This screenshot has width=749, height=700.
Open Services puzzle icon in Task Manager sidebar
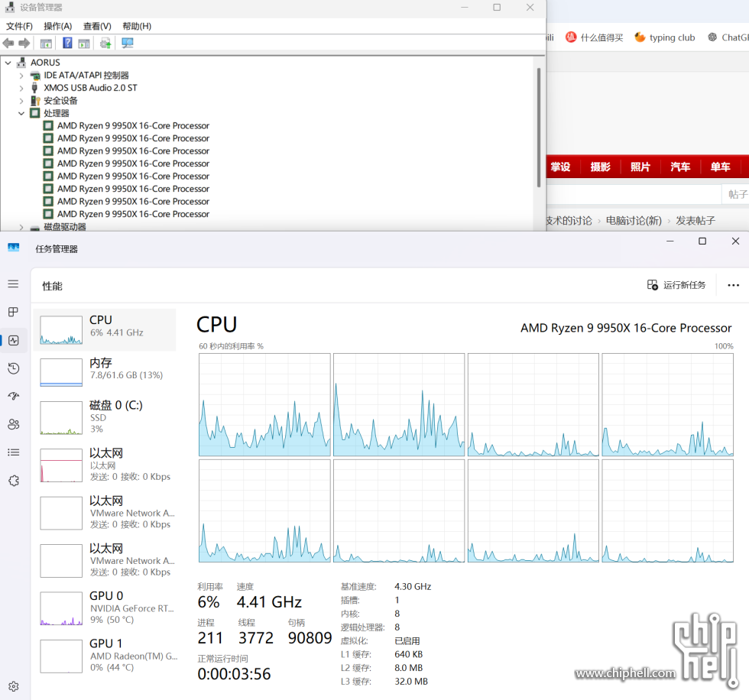point(14,481)
